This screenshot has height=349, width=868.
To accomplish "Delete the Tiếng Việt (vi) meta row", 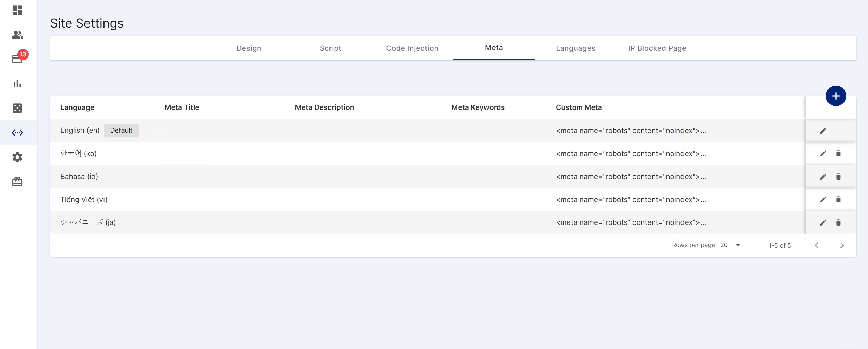I will (838, 200).
